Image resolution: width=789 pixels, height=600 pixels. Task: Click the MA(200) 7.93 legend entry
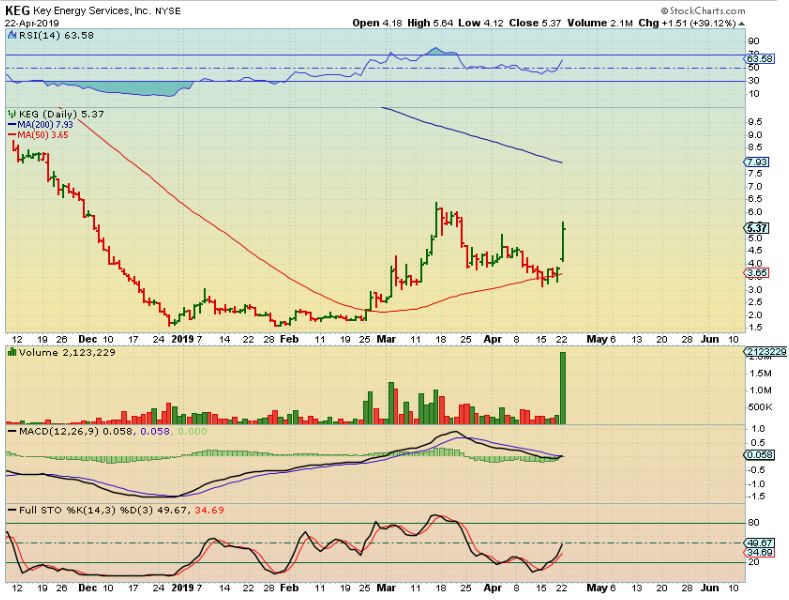coord(40,125)
